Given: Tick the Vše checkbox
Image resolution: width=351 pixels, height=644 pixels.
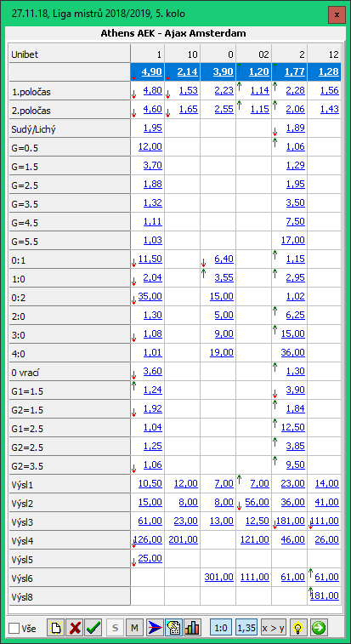Looking at the screenshot, I should pos(14,628).
